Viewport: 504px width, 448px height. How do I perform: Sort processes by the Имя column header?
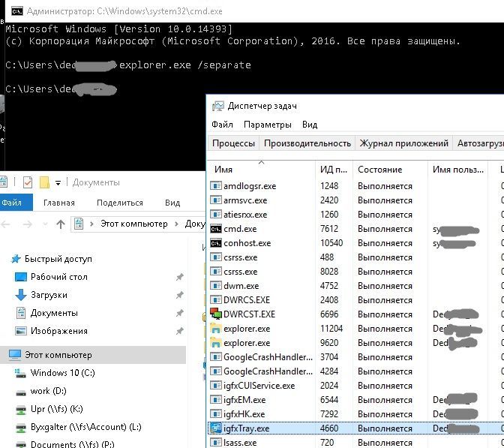261,170
